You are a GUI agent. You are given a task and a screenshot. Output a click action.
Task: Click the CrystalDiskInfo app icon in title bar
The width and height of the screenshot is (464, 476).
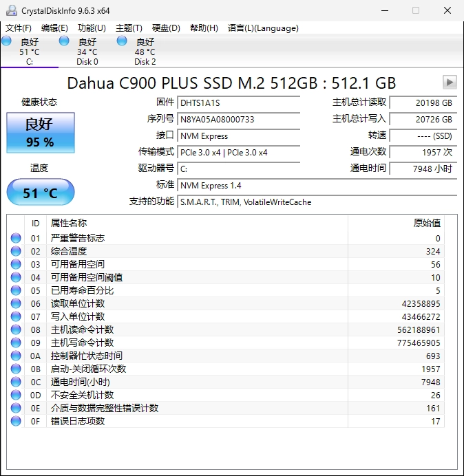pos(11,10)
